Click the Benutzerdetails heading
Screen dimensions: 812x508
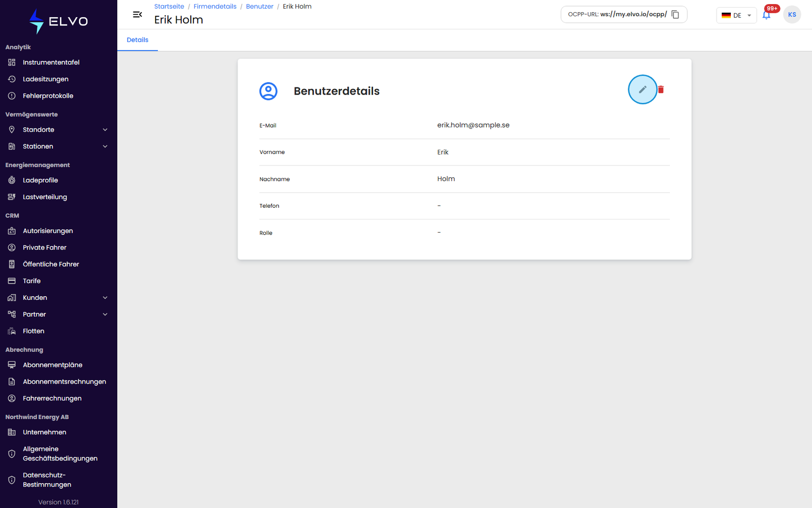click(336, 91)
